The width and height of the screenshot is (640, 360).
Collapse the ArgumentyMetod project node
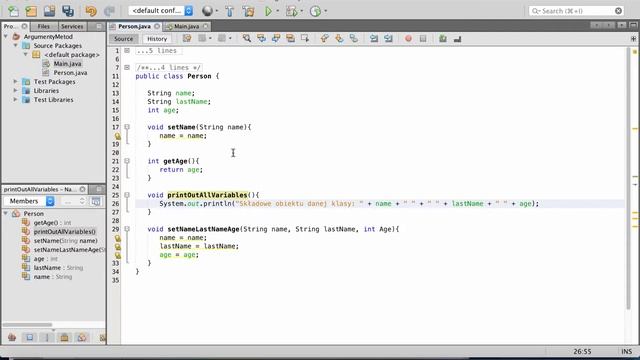(x=6, y=36)
